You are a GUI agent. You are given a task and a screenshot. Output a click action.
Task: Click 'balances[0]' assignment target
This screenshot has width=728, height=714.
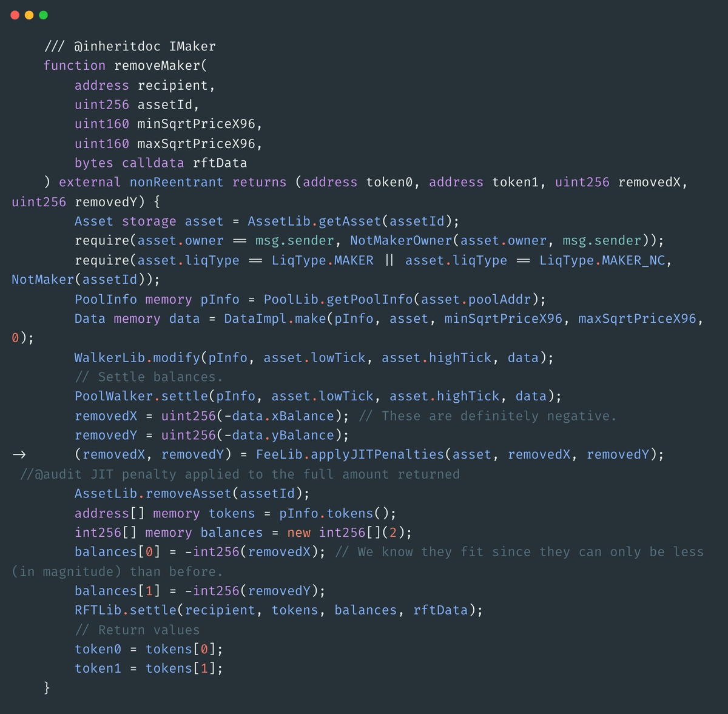pyautogui.click(x=117, y=553)
